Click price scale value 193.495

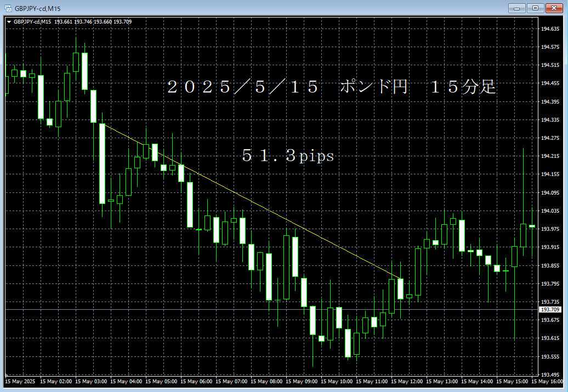click(x=550, y=374)
